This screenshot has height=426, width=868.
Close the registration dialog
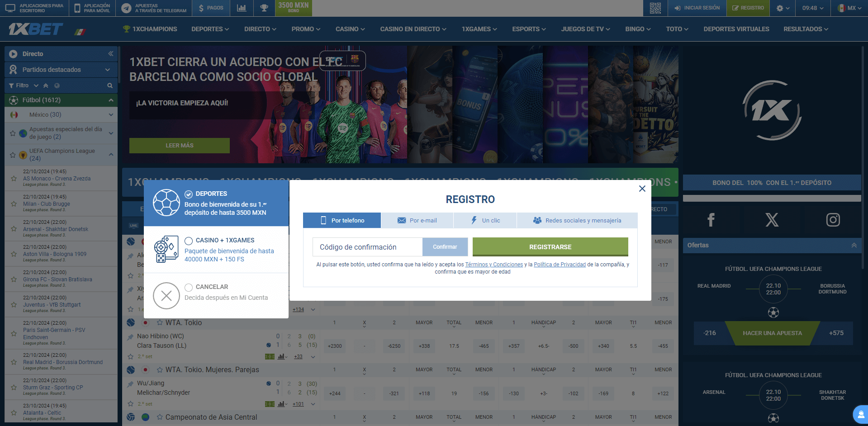point(642,189)
